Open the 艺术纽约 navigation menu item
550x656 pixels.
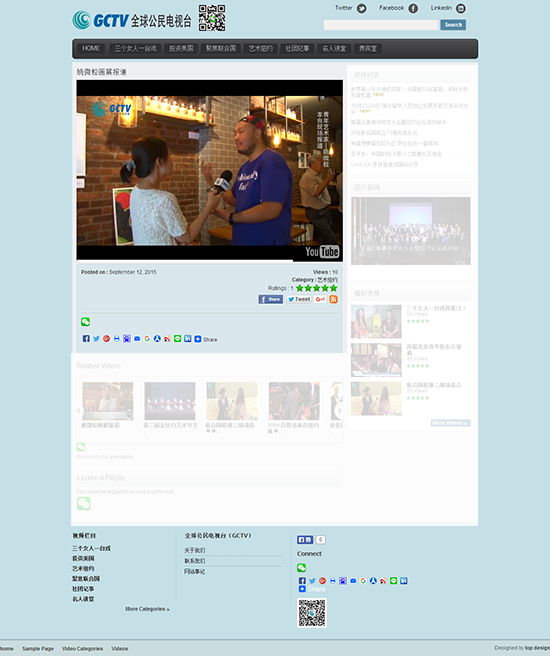(261, 49)
